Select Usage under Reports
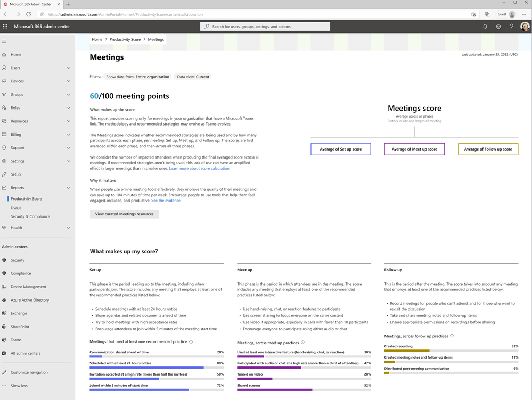This screenshot has height=400, width=532. point(16,207)
